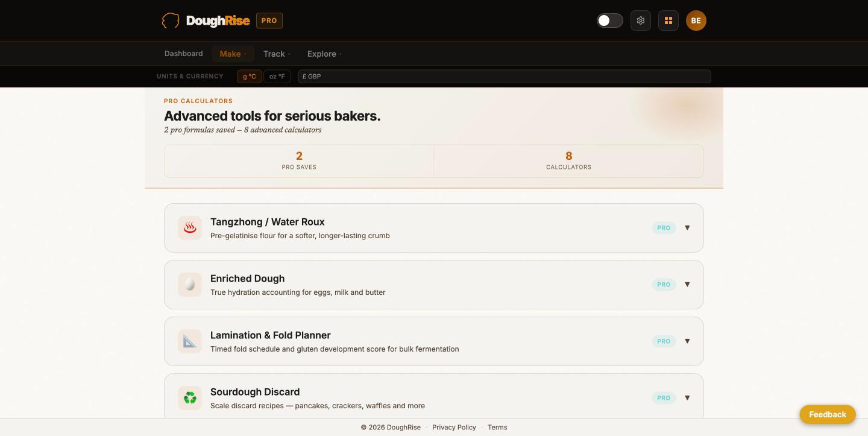Select g °C metric units

click(250, 77)
